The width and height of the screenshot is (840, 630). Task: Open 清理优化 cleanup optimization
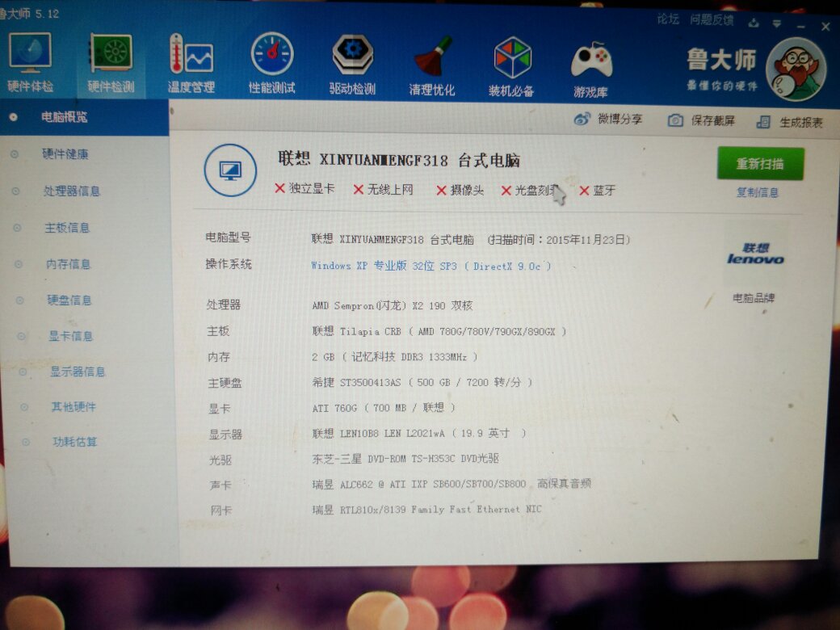click(432, 66)
